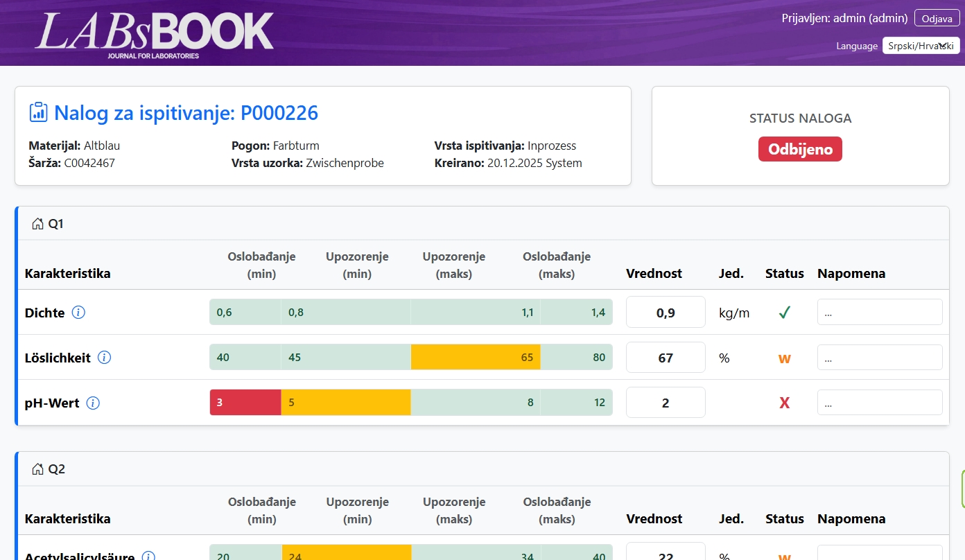Click the Vrednost column header in Q1 table
Viewport: 965px width, 560px height.
(x=654, y=273)
